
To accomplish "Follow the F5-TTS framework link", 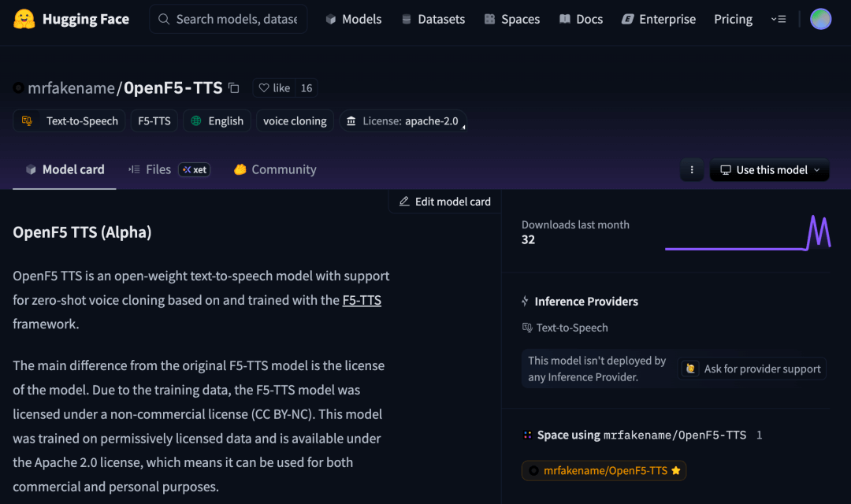I will [362, 300].
